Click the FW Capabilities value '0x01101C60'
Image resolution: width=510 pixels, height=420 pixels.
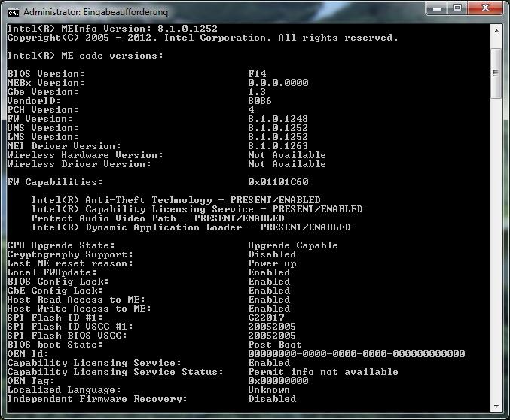tap(279, 182)
